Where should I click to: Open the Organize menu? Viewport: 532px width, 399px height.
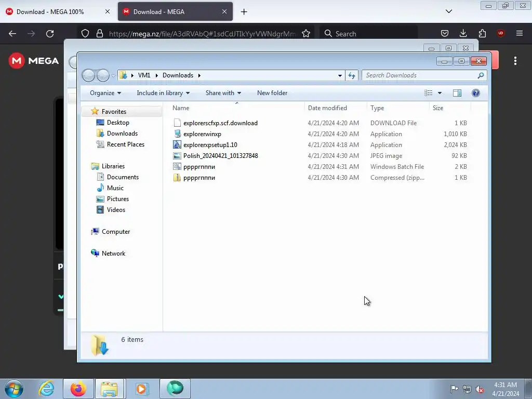pyautogui.click(x=105, y=93)
